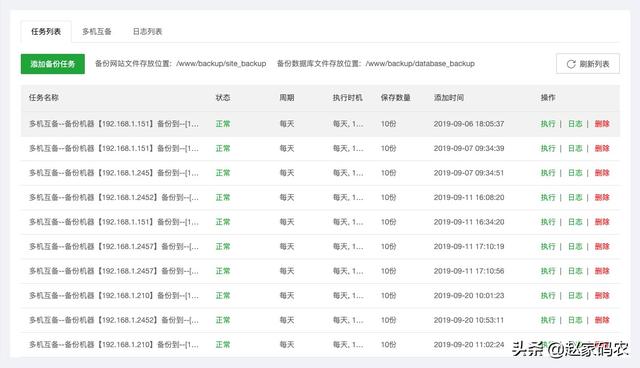Select path text /www/backup/database_backup
Image resolution: width=640 pixels, height=368 pixels.
coord(420,64)
